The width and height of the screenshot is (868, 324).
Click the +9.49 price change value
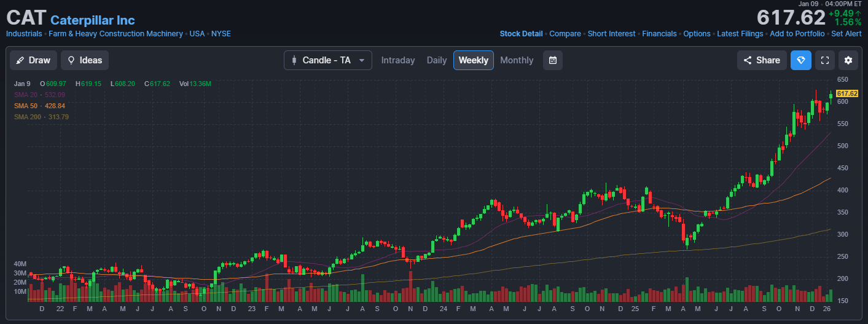(841, 13)
